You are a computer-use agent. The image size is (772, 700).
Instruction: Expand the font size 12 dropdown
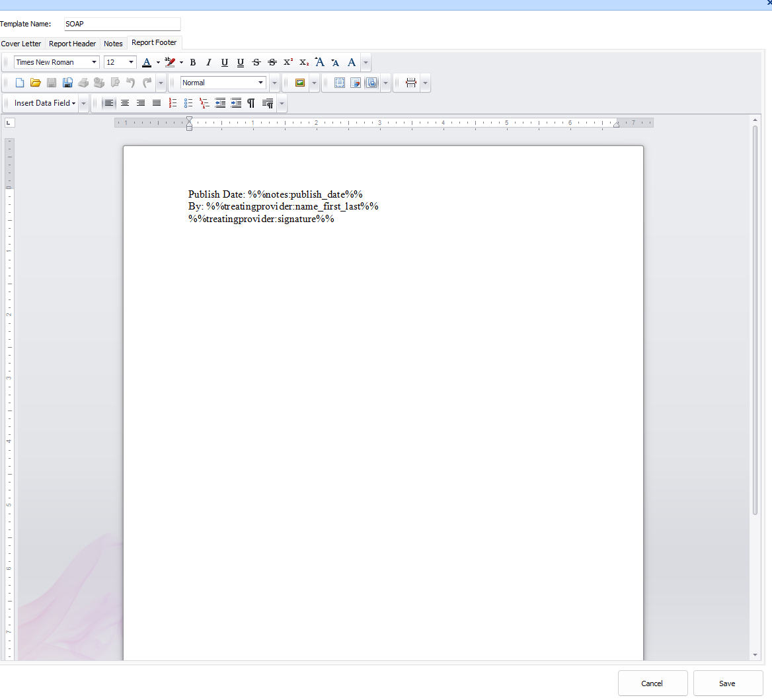coord(131,62)
